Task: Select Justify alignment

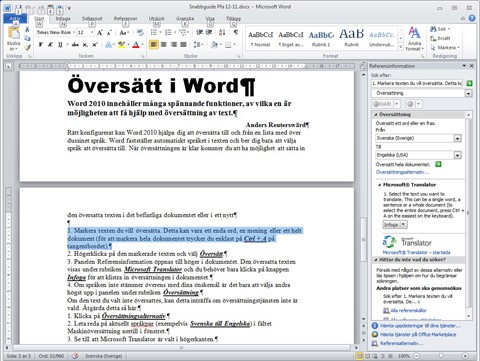Action: pos(183,44)
